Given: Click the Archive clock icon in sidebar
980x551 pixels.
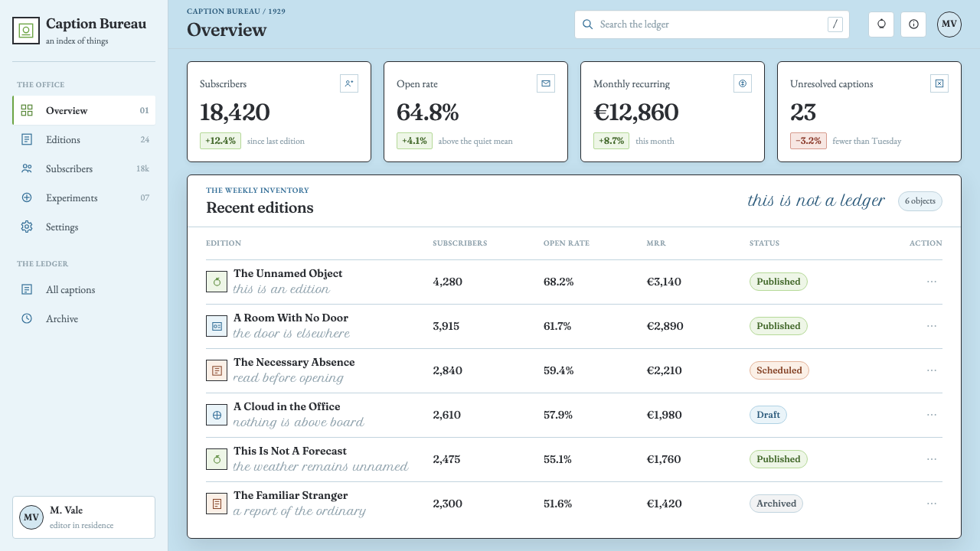Looking at the screenshot, I should point(27,318).
